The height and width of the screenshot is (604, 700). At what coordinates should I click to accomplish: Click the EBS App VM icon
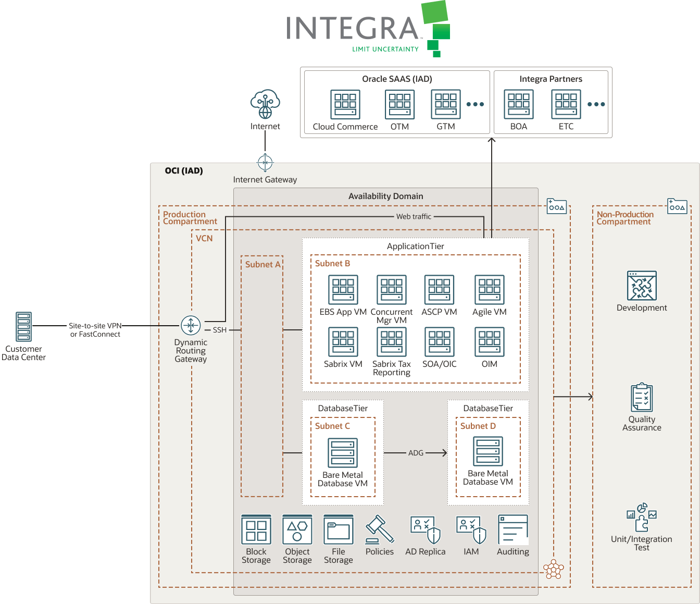pos(343,290)
